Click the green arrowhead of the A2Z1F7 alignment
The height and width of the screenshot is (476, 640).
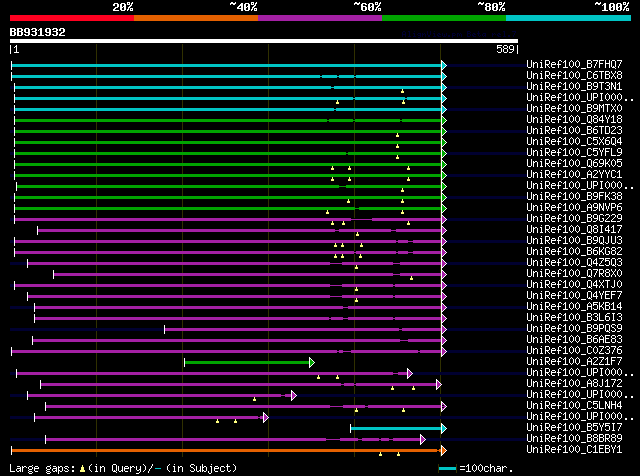pyautogui.click(x=312, y=363)
